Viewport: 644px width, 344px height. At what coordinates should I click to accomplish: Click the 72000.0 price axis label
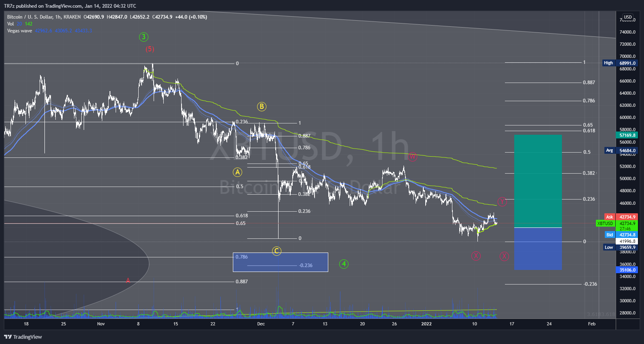point(627,44)
